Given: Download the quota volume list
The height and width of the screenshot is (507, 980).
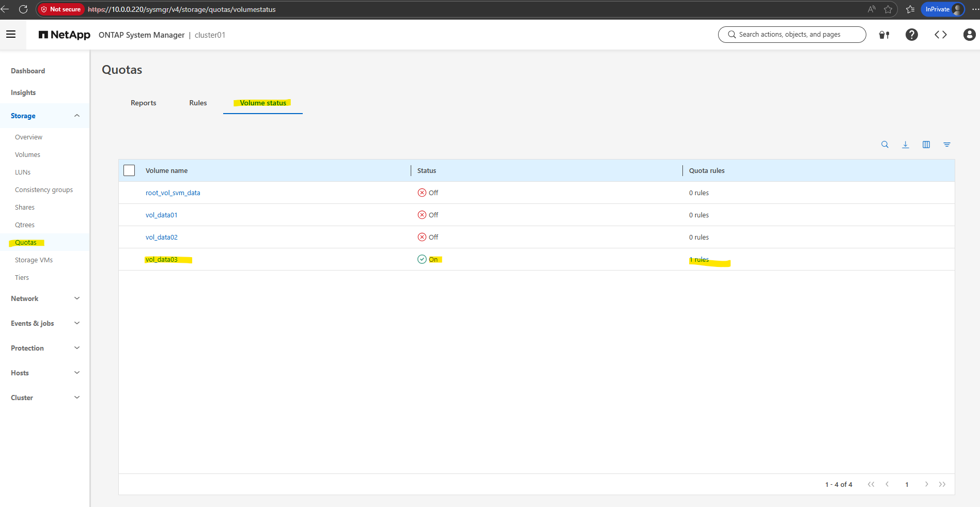Looking at the screenshot, I should tap(905, 145).
